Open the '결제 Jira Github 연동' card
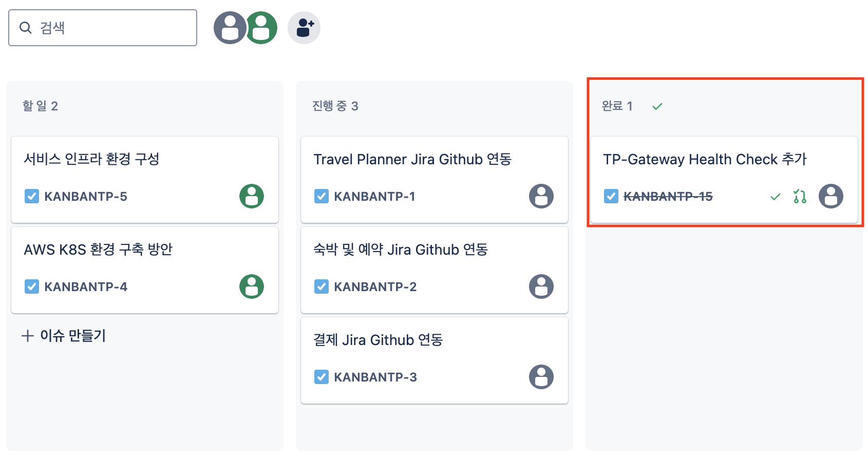 coord(435,360)
